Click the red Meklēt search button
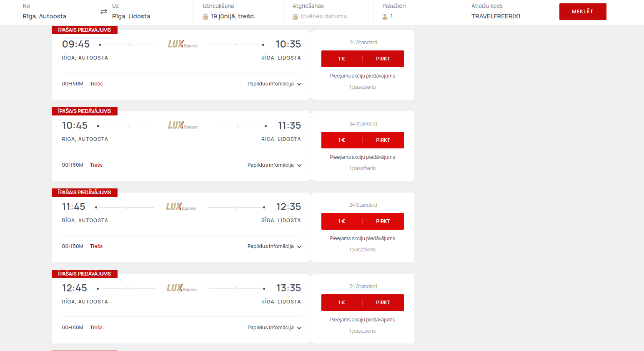The image size is (644, 351). coord(583,12)
